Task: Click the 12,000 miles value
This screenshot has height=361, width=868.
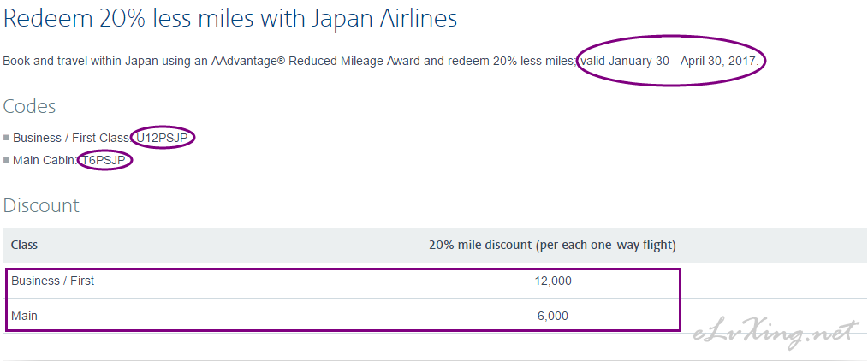Action: click(x=553, y=281)
